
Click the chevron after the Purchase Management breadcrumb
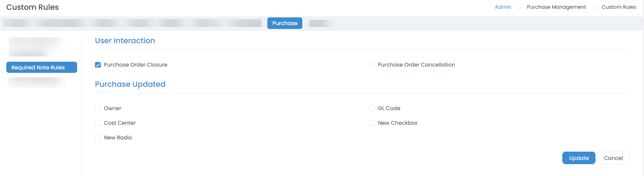[594, 7]
